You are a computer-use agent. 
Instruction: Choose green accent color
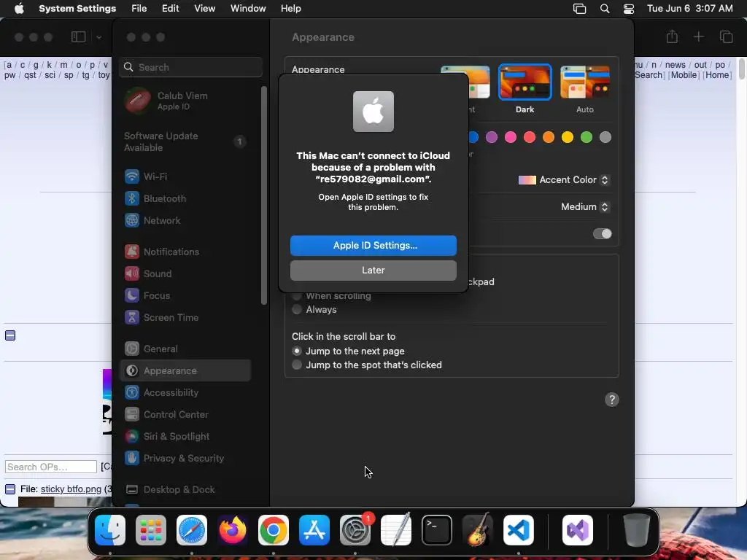tap(586, 138)
